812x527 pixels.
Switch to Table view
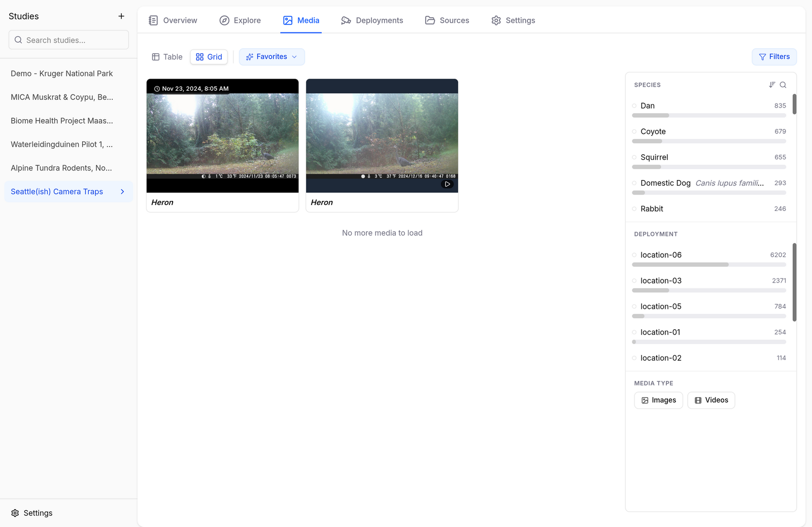pos(167,57)
